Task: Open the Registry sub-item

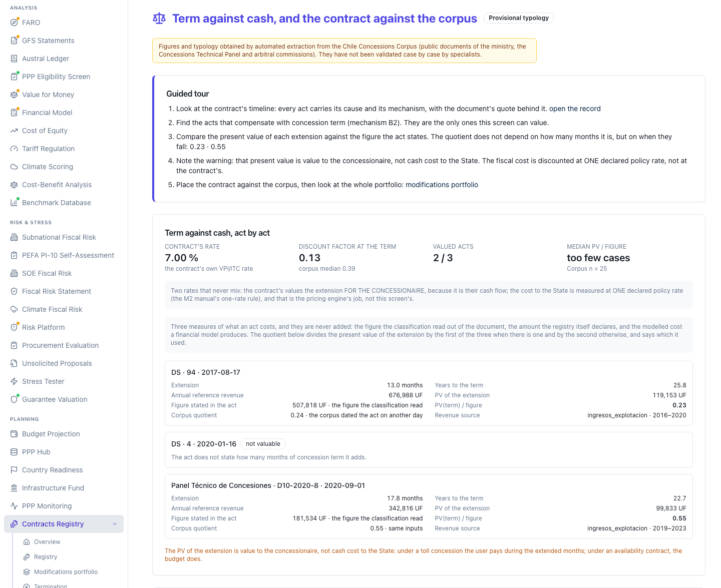Action: click(x=46, y=557)
